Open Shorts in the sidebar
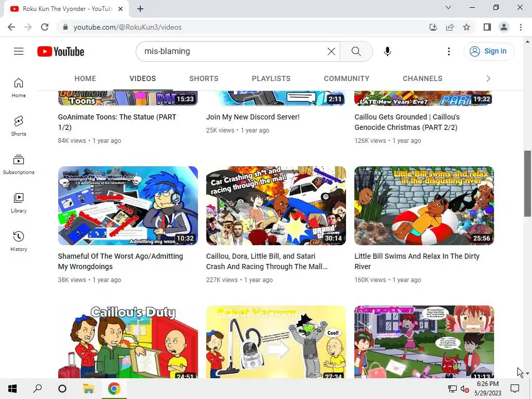Screen dimensions: 532x399 point(19,126)
